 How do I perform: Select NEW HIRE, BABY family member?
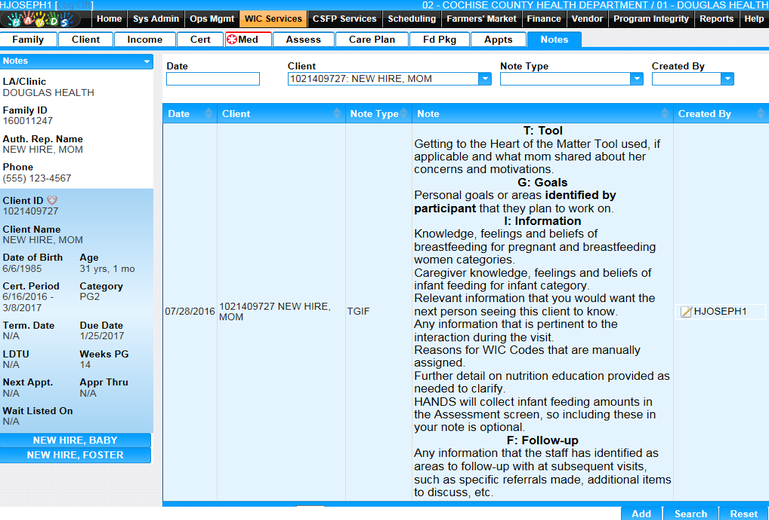click(75, 441)
